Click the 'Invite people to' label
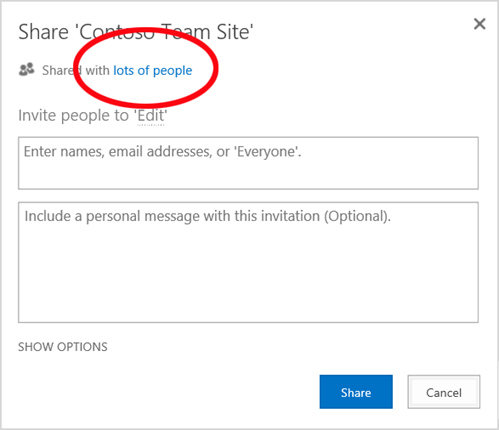The width and height of the screenshot is (499, 430). tap(73, 116)
